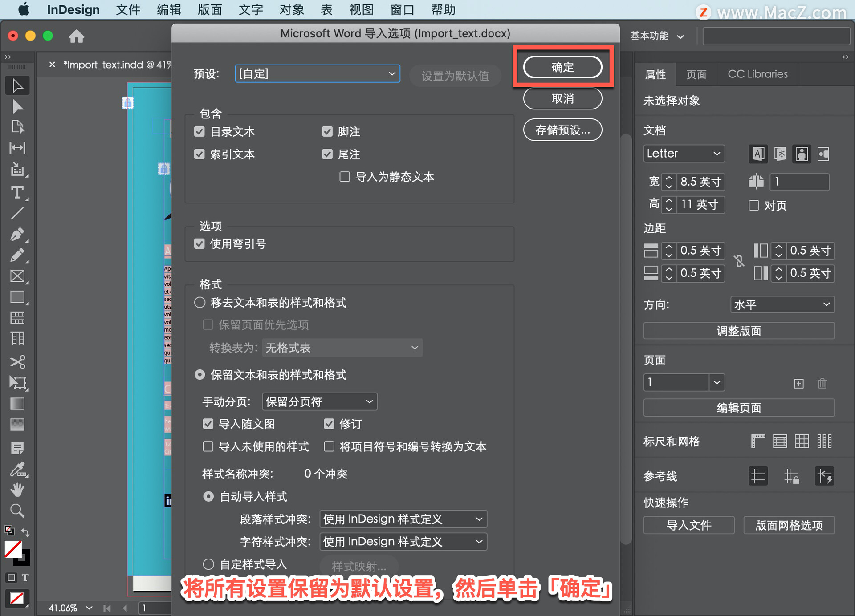Screen dimensions: 855x616
Task: Select the Zoom magnifier tool
Action: [17, 511]
